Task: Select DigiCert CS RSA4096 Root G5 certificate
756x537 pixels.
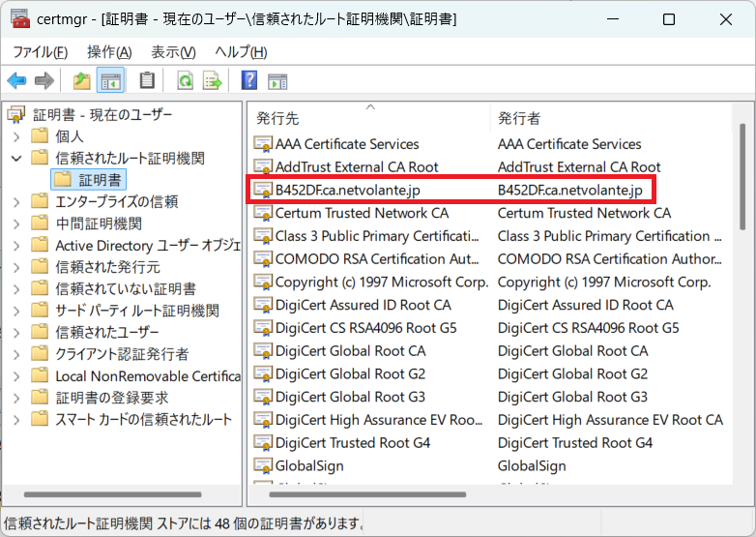Action: (366, 328)
